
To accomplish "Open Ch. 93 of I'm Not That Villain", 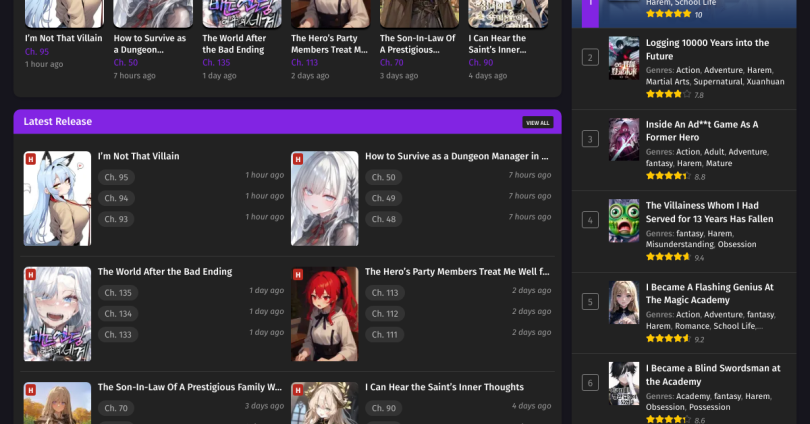I will tap(116, 219).
